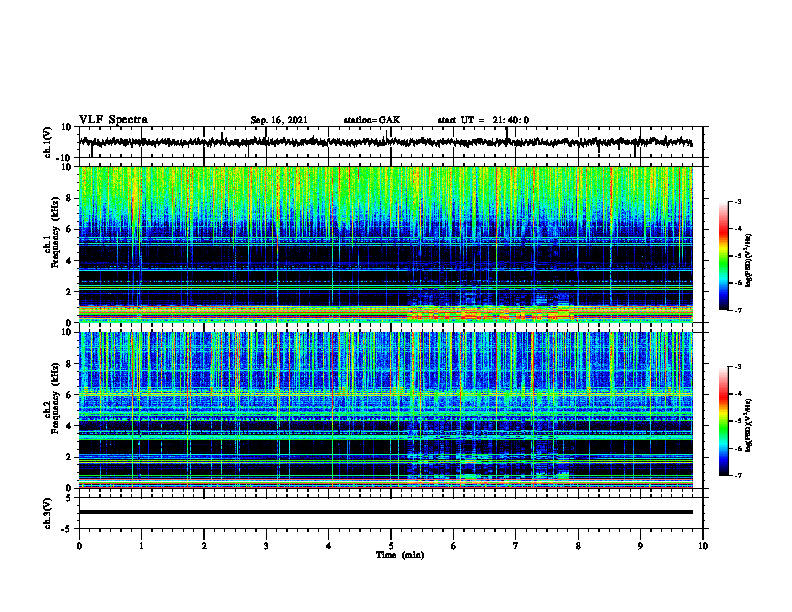This screenshot has width=792, height=612.
Task: Click the "station=GAK" header label
Action: (x=372, y=120)
